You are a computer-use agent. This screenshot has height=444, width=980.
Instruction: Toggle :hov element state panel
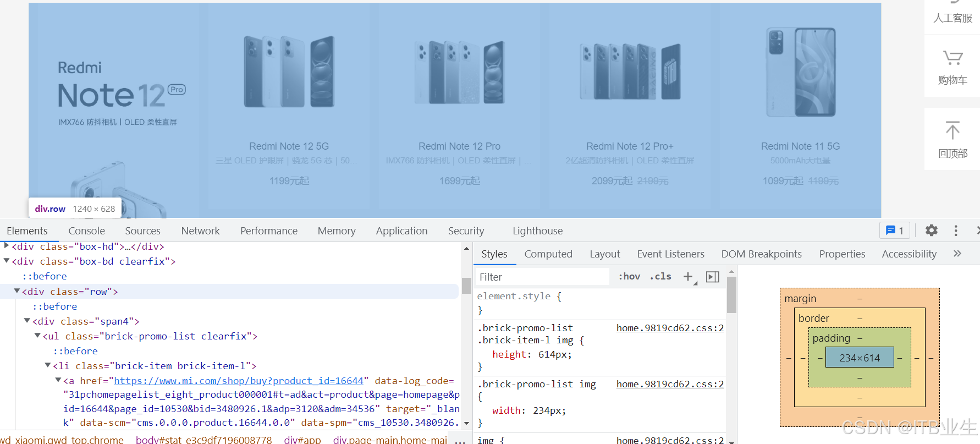click(629, 276)
